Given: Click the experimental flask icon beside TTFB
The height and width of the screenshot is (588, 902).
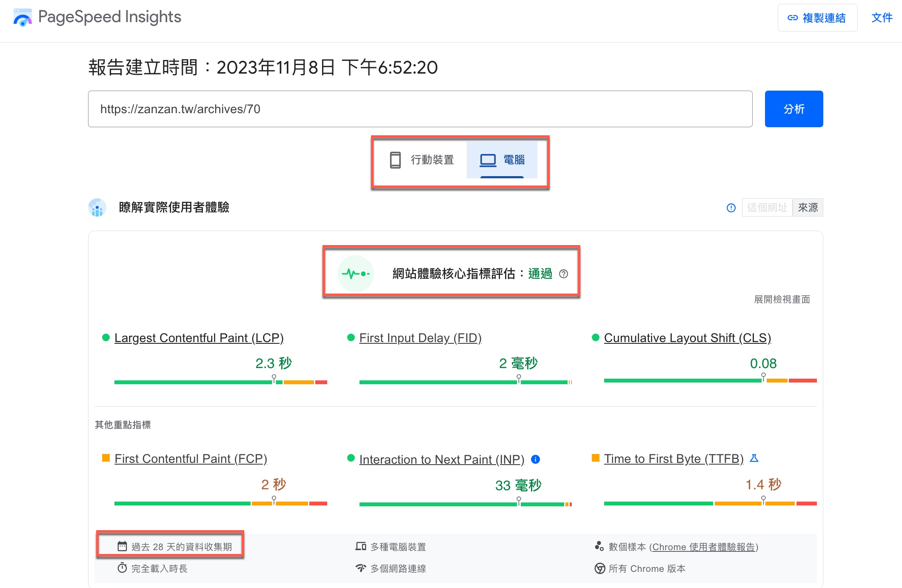Looking at the screenshot, I should click(x=754, y=458).
